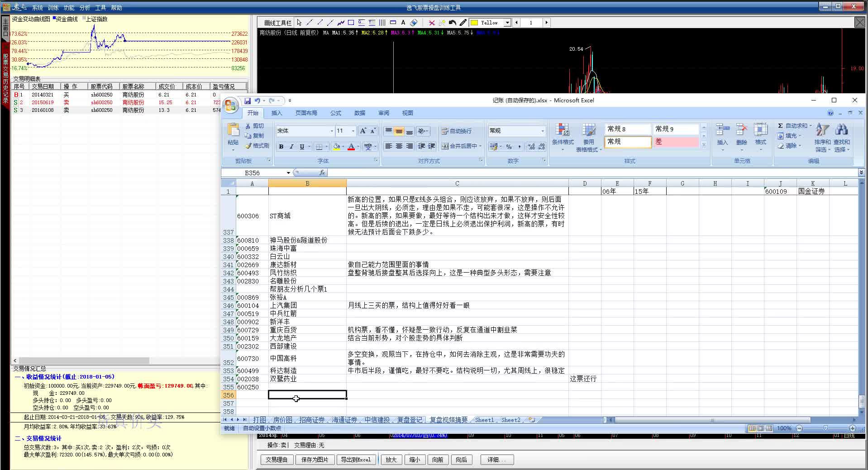This screenshot has height=470, width=868.
Task: Open fill color dropdown arrow
Action: 343,147
